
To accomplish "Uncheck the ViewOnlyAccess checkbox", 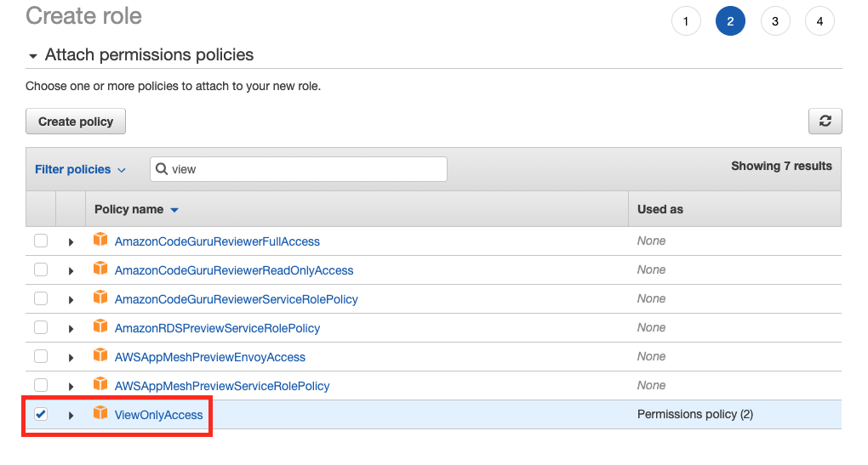I will click(x=41, y=414).
